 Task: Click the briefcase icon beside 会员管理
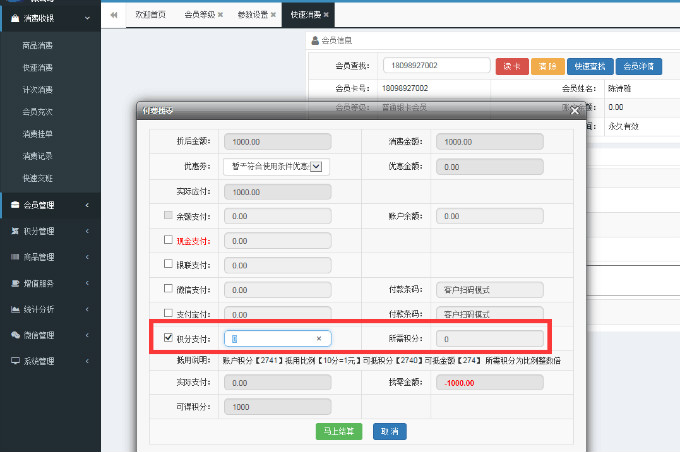click(15, 205)
